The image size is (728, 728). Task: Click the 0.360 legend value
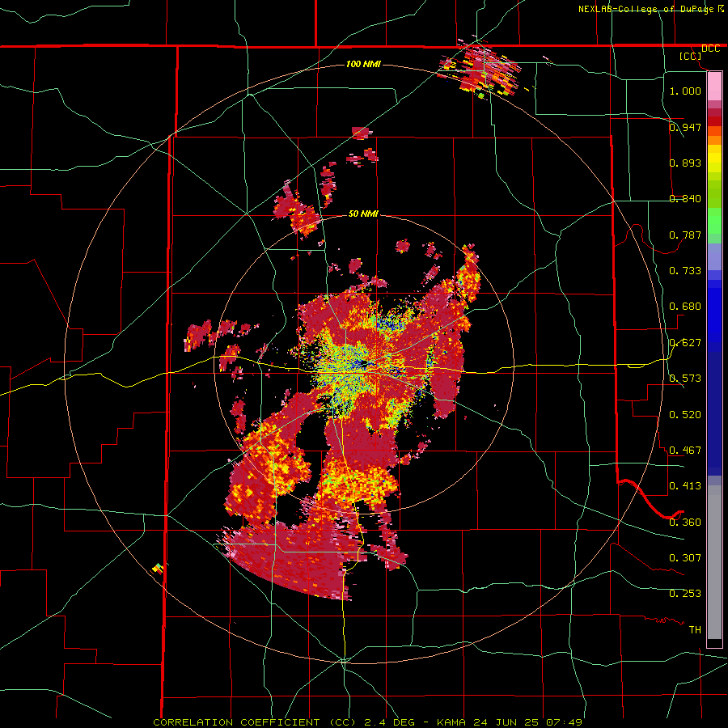685,522
